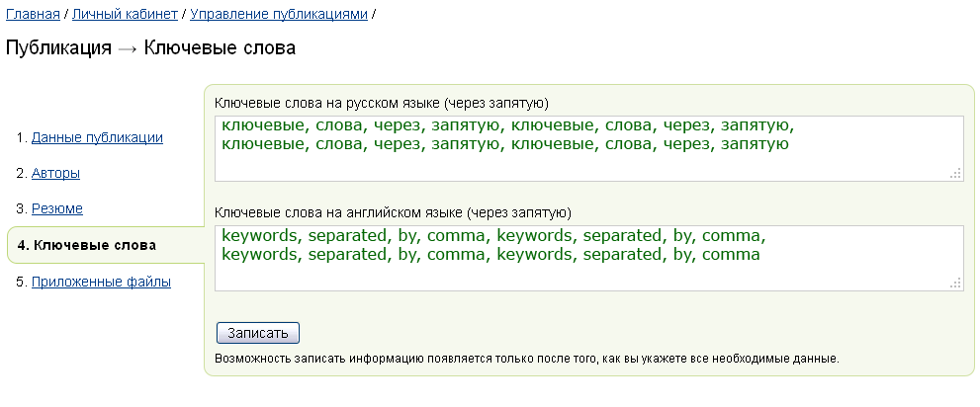Grab the English textarea resize handle

pyautogui.click(x=955, y=284)
